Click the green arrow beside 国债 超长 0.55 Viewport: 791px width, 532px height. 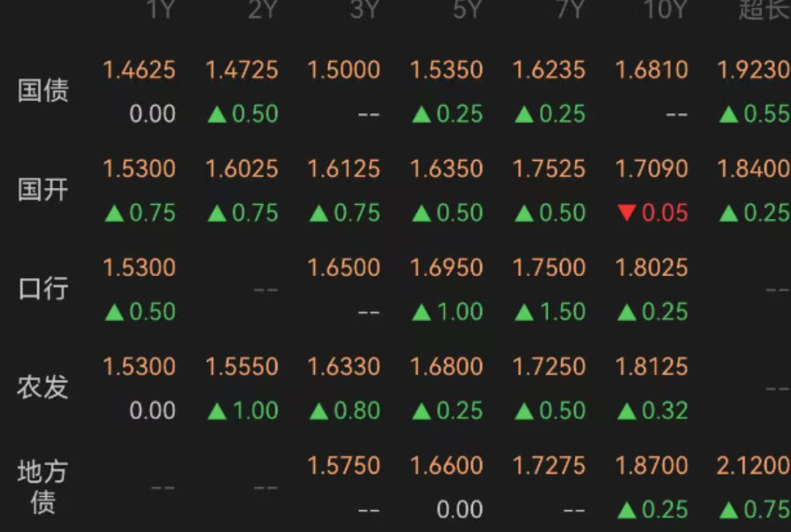(x=729, y=114)
